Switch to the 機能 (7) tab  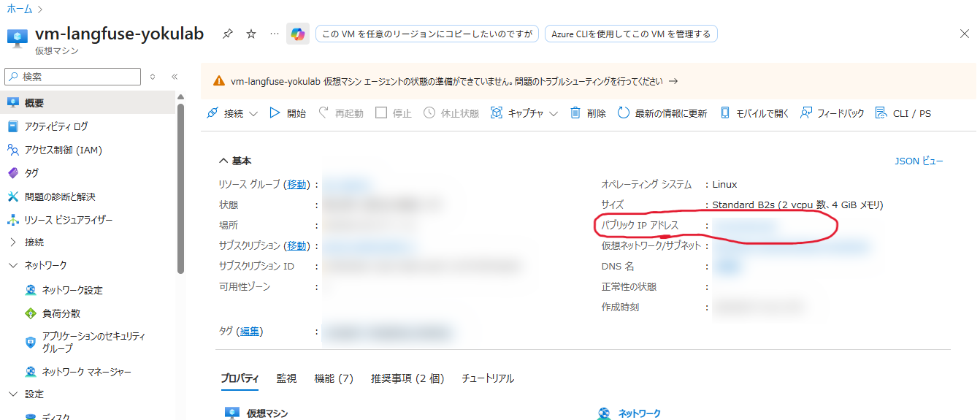(334, 378)
